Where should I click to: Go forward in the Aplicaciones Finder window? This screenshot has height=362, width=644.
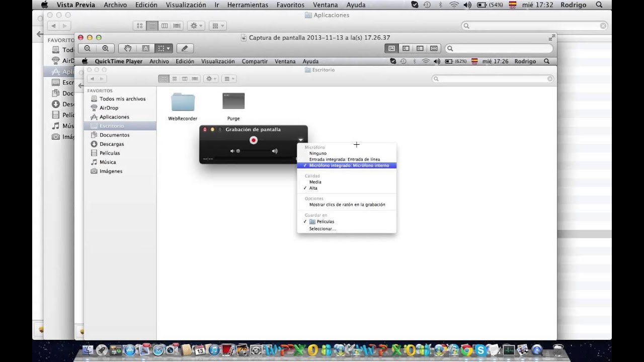65,26
